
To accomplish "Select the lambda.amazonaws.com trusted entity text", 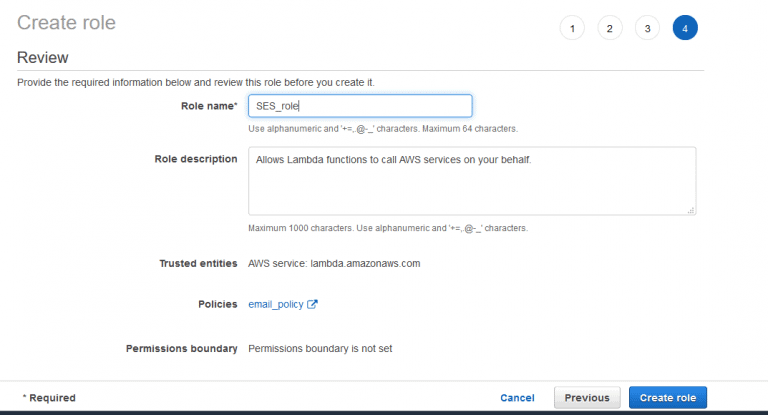I will click(334, 264).
